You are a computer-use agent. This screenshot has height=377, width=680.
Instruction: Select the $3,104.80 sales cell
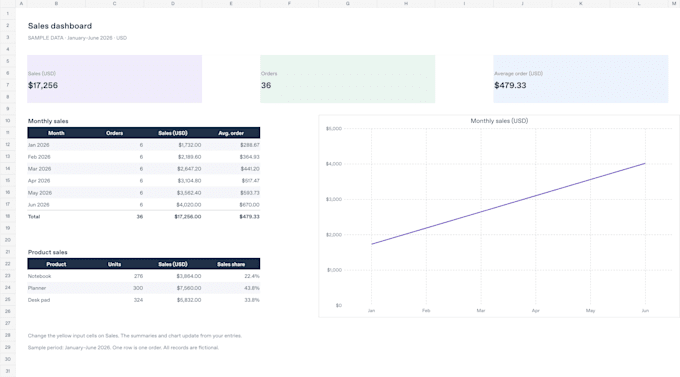click(173, 181)
